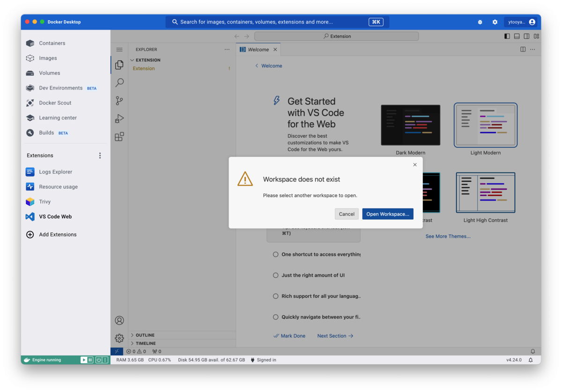The height and width of the screenshot is (392, 562).
Task: Open the engine more options menu
Action: (x=105, y=360)
